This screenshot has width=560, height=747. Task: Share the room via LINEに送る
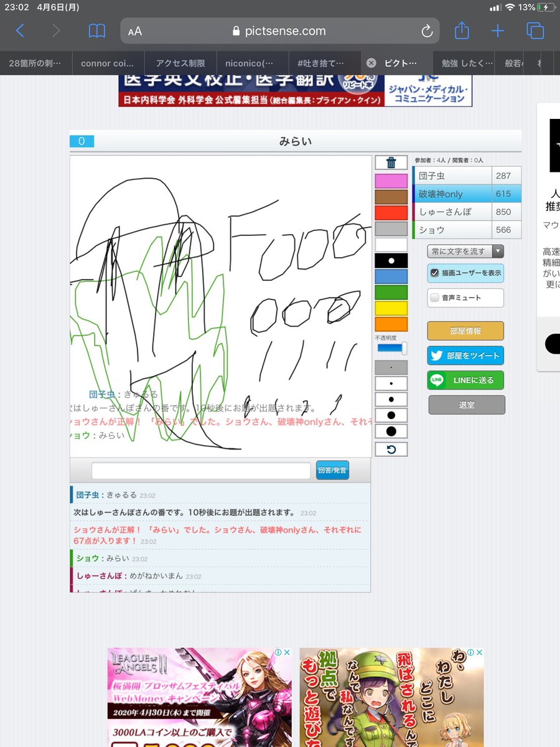[465, 380]
